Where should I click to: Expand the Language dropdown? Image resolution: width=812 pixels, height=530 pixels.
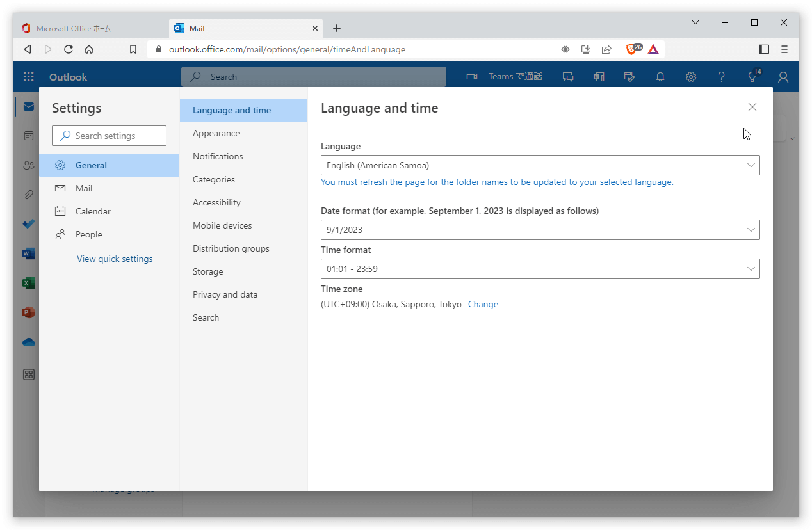[x=540, y=165]
